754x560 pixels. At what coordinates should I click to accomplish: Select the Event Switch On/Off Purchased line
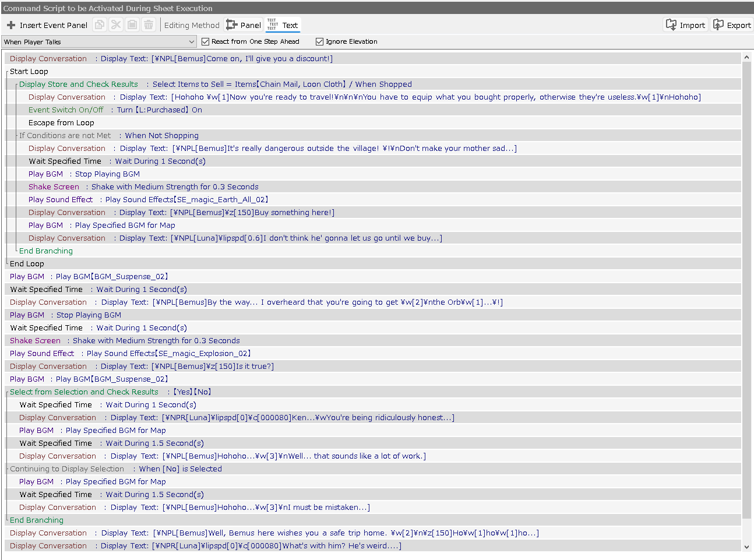[x=115, y=110]
